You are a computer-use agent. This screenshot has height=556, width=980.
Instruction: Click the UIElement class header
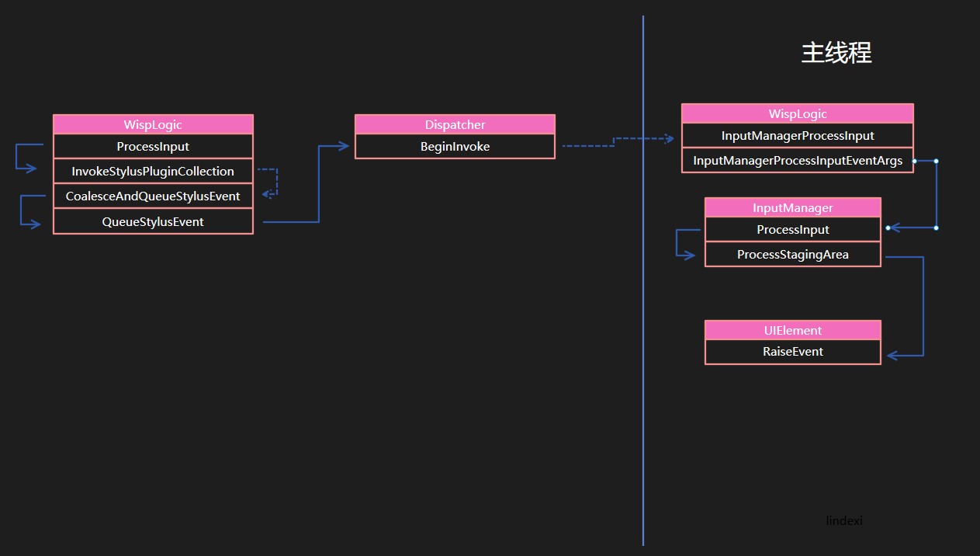tap(793, 330)
